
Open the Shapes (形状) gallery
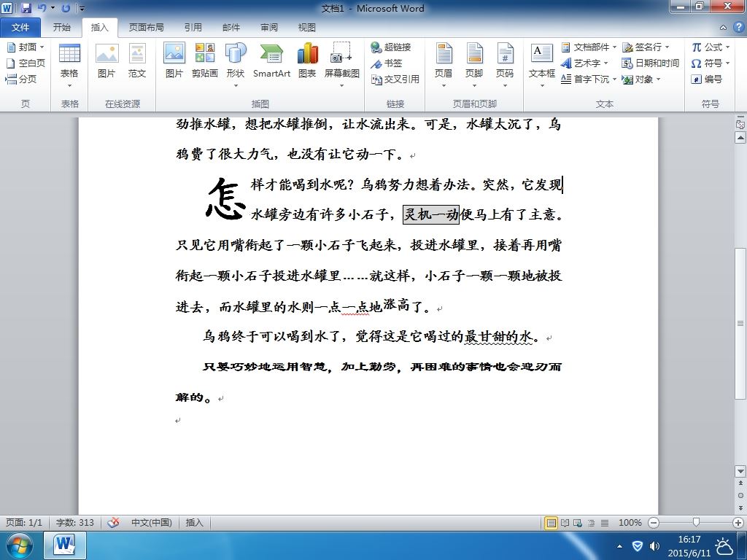(236, 66)
